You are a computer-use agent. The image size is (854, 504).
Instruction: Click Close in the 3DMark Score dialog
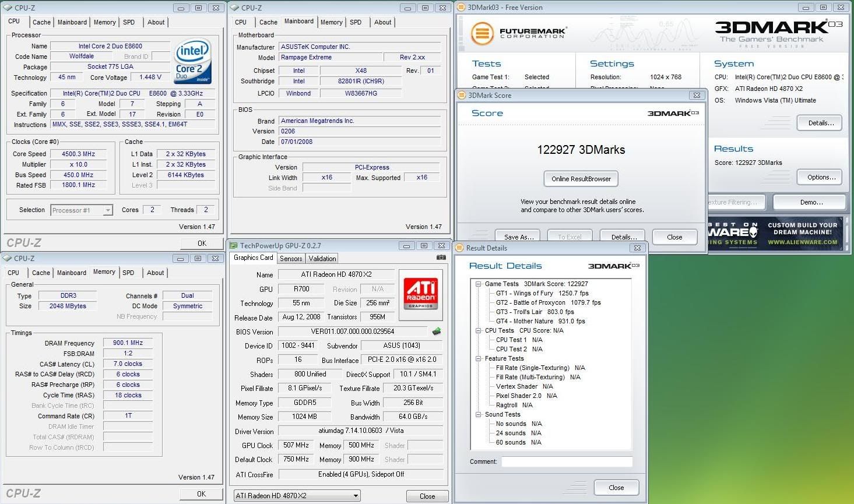pos(674,237)
